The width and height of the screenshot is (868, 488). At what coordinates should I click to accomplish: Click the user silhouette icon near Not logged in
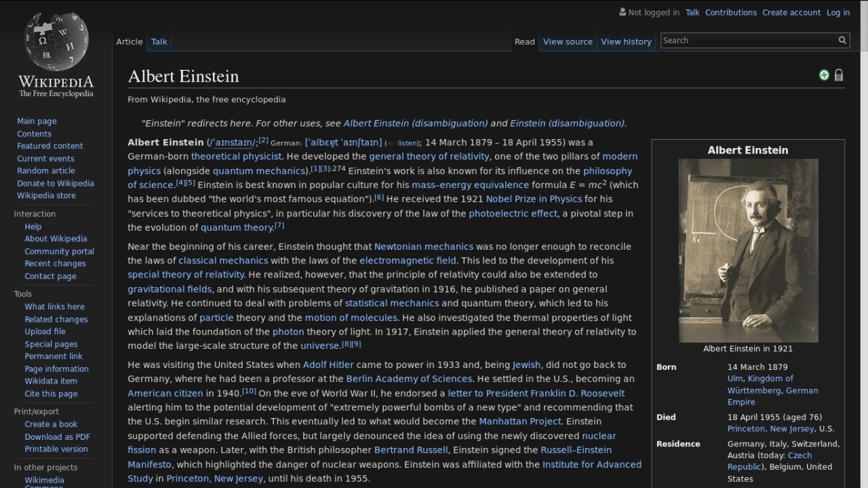[x=622, y=12]
